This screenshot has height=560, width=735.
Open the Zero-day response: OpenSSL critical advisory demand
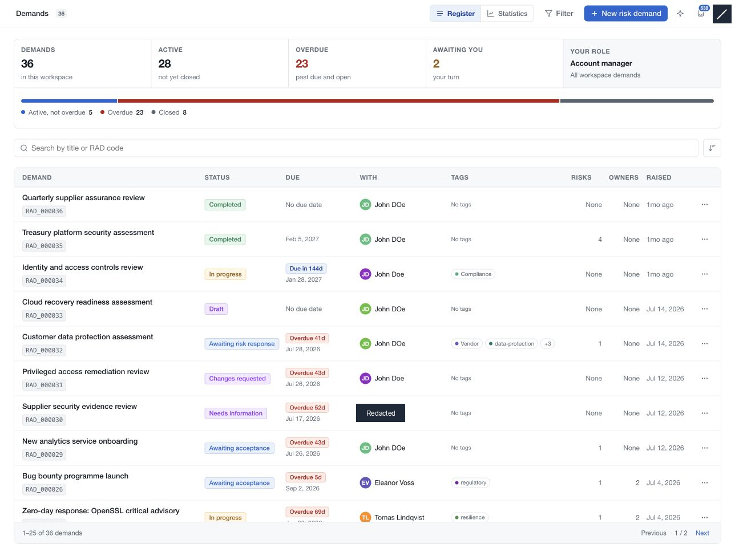(101, 511)
